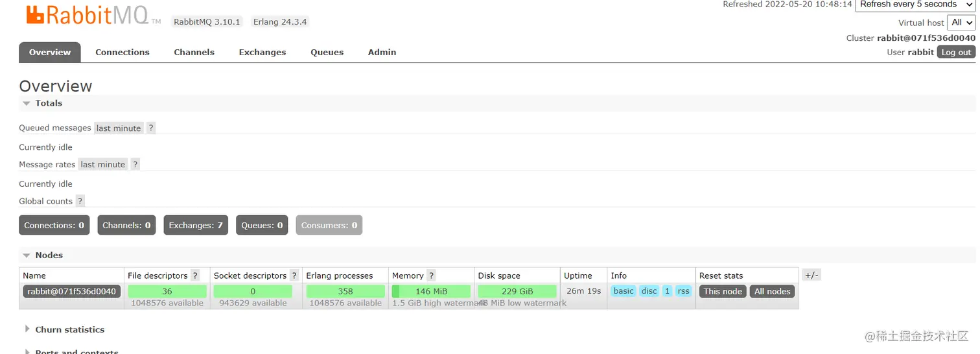
Task: Show Memory column help tooltip
Action: (432, 276)
